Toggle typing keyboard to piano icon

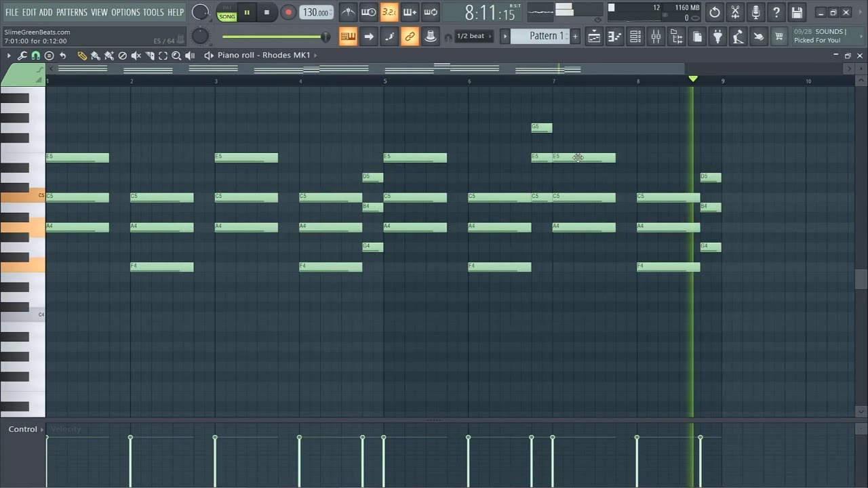point(348,37)
